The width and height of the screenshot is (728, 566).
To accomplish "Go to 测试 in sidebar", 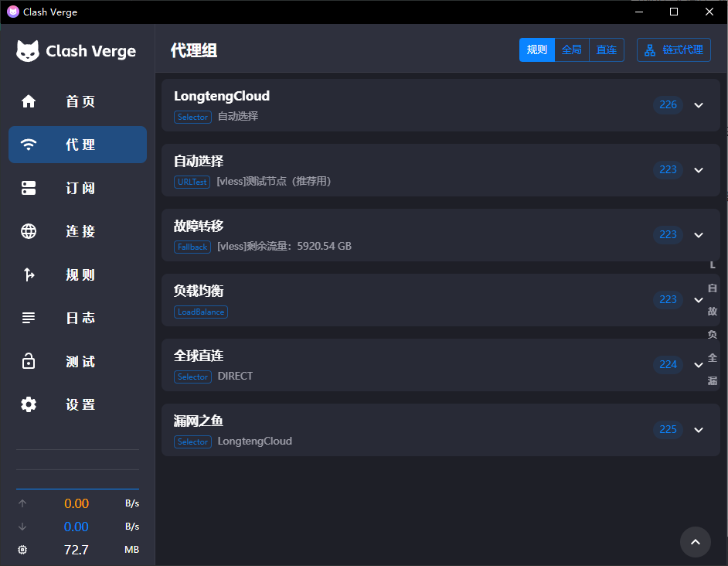I will click(x=77, y=361).
